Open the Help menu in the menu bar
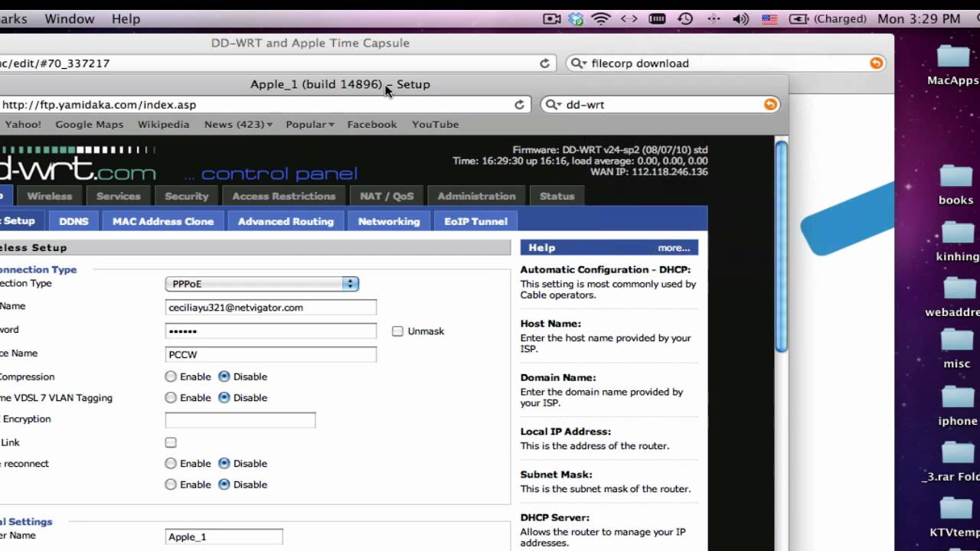Viewport: 980px width, 551px height. [x=126, y=19]
